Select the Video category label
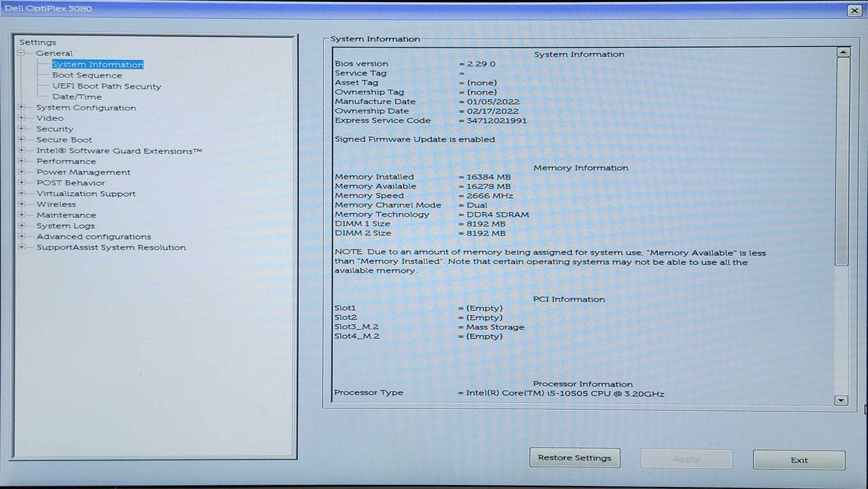The image size is (868, 489). [x=50, y=118]
